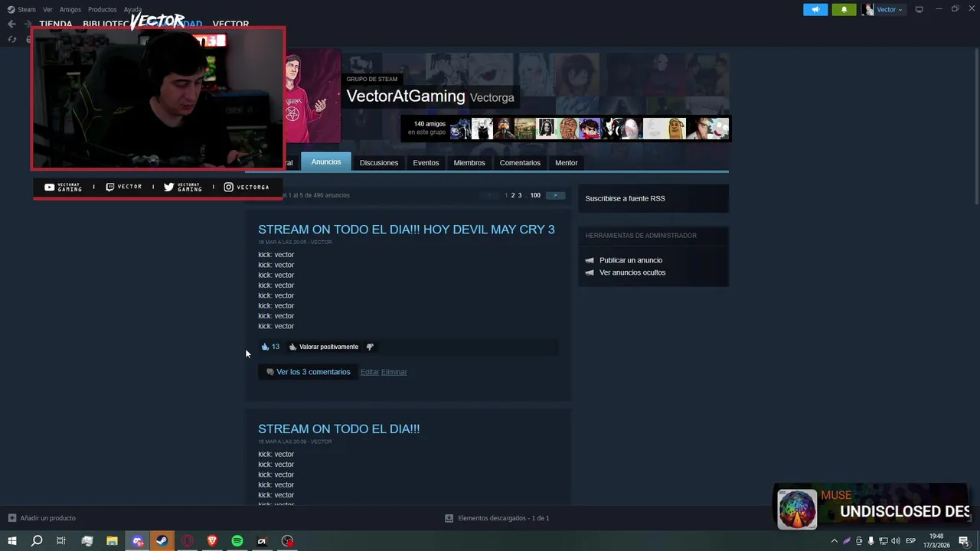Select the Anuncios tab
Image resolution: width=980 pixels, height=551 pixels.
[326, 161]
